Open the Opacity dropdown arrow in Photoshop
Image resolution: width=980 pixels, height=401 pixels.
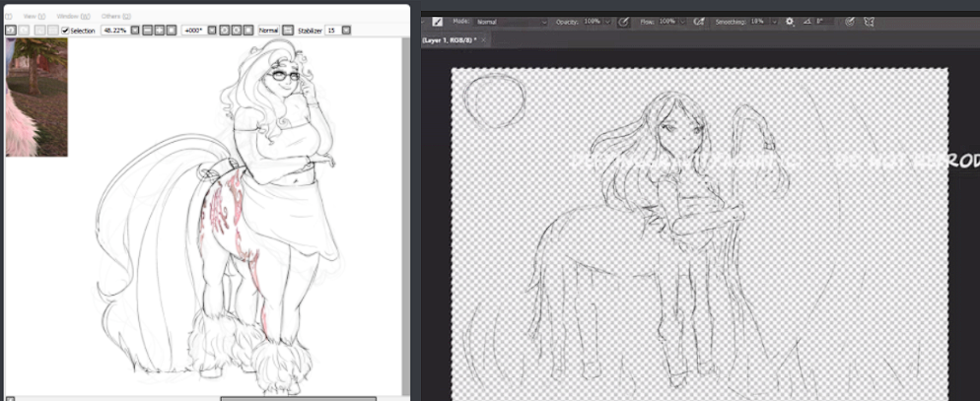point(607,22)
